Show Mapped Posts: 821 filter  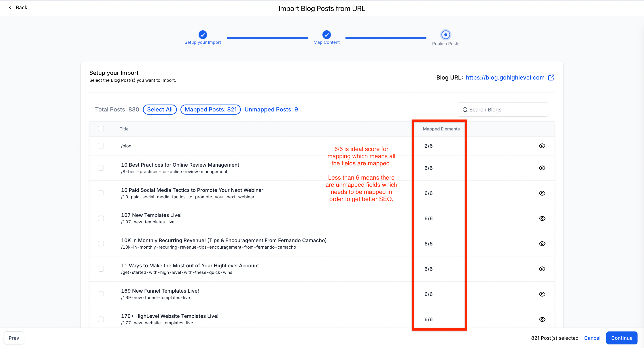pyautogui.click(x=210, y=110)
